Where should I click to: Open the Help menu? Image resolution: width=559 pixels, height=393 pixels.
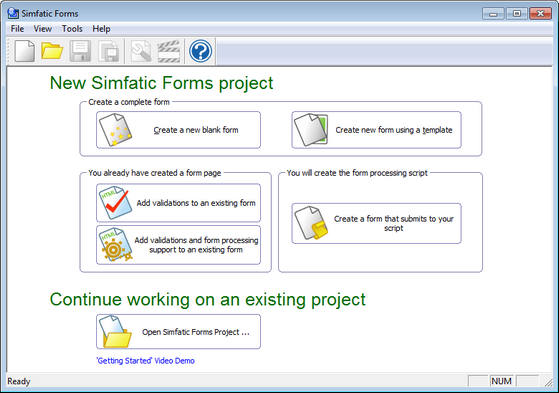pos(101,29)
